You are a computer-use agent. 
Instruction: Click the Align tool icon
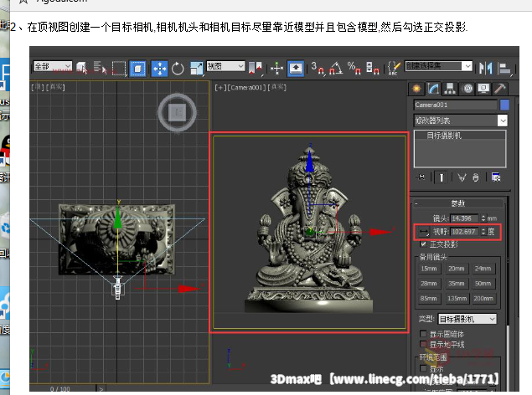pyautogui.click(x=504, y=69)
